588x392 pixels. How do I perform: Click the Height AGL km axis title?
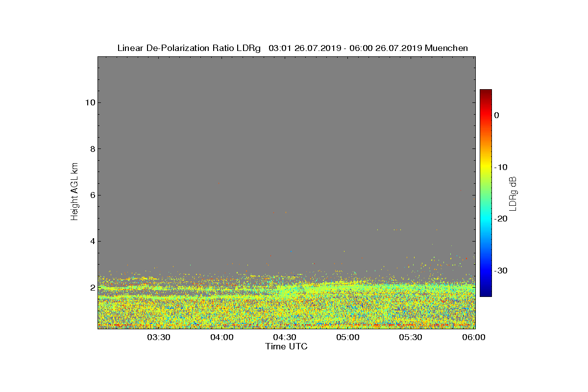click(74, 192)
